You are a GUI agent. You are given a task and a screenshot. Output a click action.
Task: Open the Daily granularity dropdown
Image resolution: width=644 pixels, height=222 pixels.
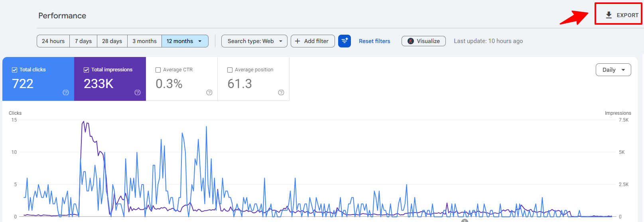[x=613, y=70]
